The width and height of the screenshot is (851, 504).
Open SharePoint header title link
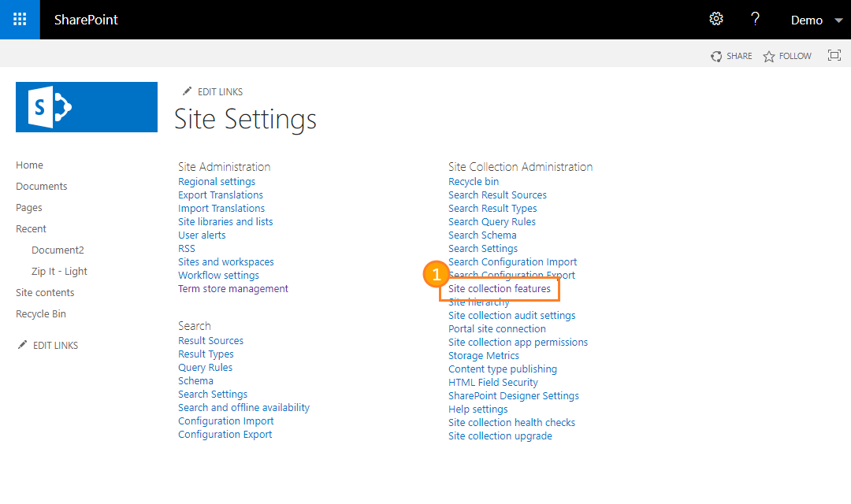click(x=86, y=20)
